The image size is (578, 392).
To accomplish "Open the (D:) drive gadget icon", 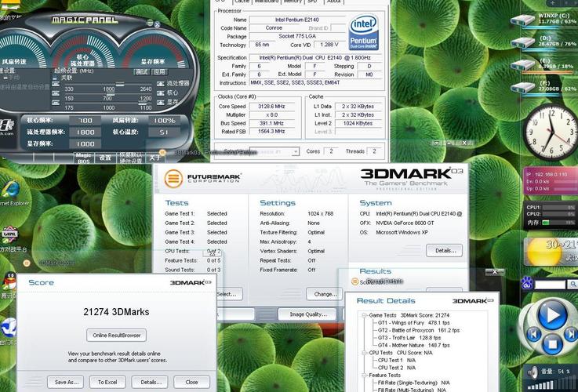I will 523,42.
